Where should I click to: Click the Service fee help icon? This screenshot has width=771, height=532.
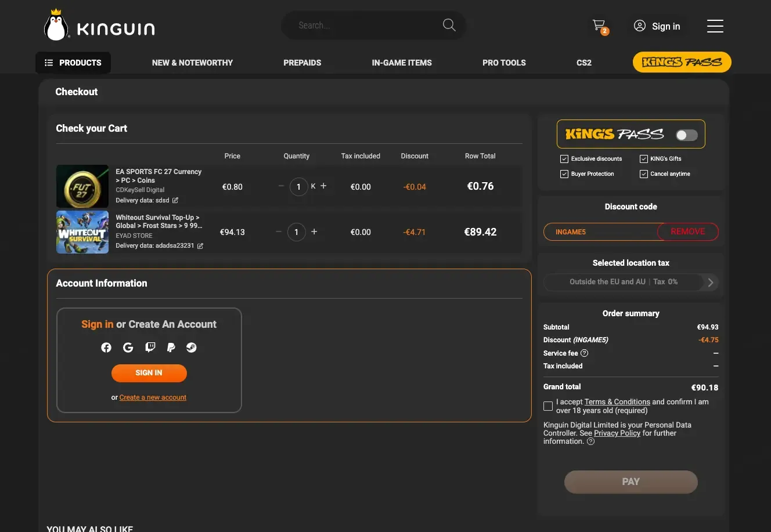pyautogui.click(x=585, y=353)
